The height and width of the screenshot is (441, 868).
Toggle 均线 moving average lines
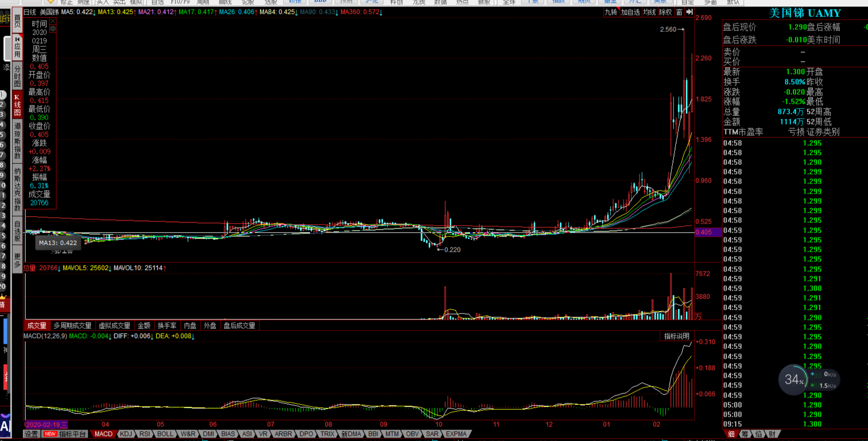click(649, 12)
